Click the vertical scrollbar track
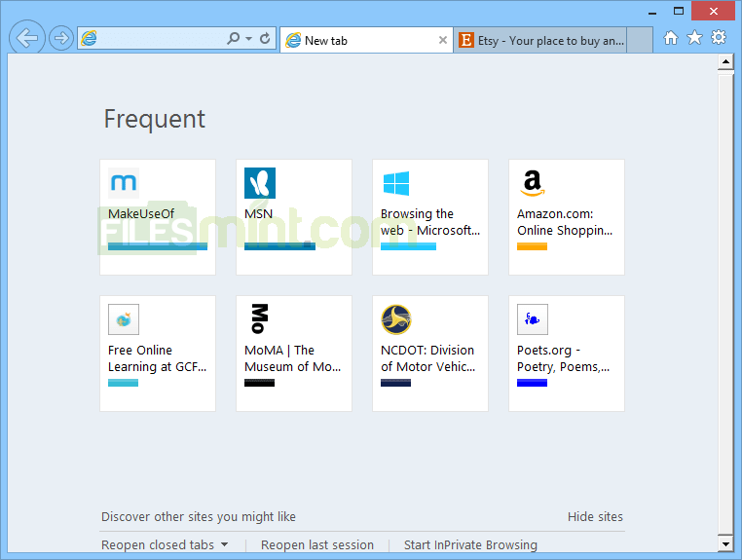742x560 pixels. [x=725, y=303]
